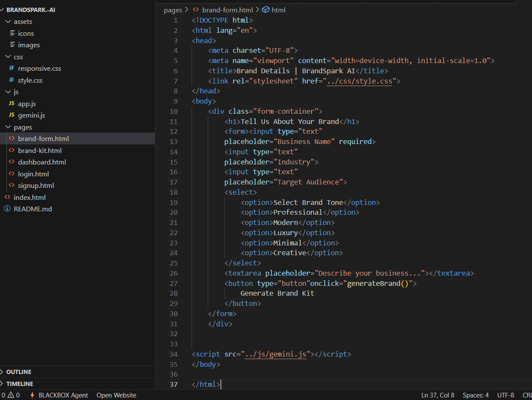The width and height of the screenshot is (532, 400).
Task: Click the CSS hash icon of responsive.css
Action: point(11,68)
